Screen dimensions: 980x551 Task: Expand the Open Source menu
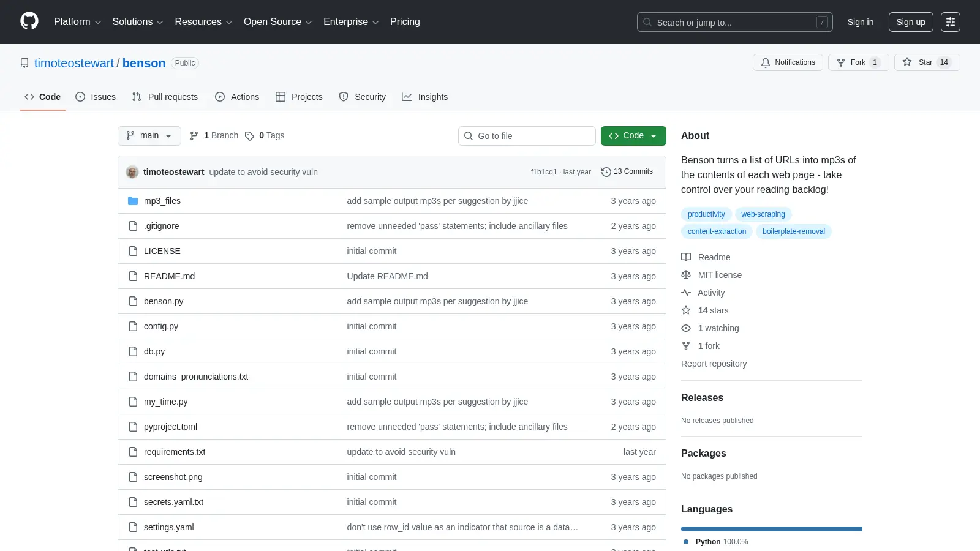[x=278, y=22]
